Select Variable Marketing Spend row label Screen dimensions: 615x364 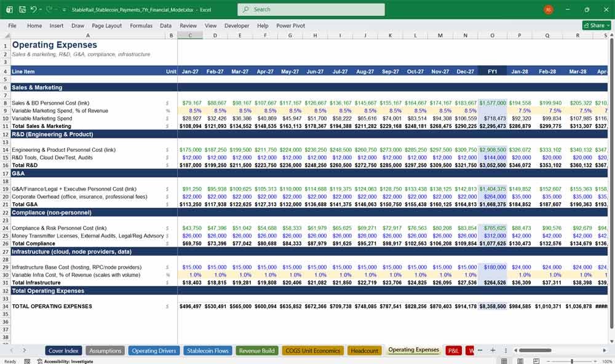click(x=42, y=118)
